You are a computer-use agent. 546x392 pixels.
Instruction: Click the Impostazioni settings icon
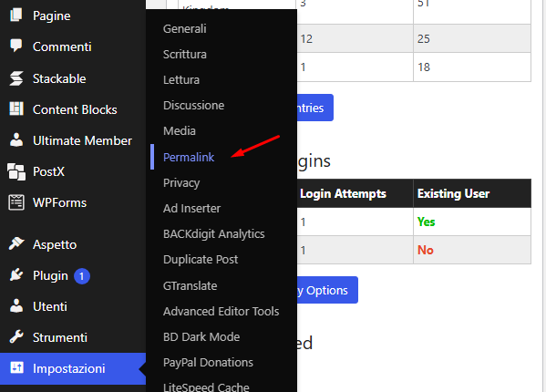coord(16,367)
